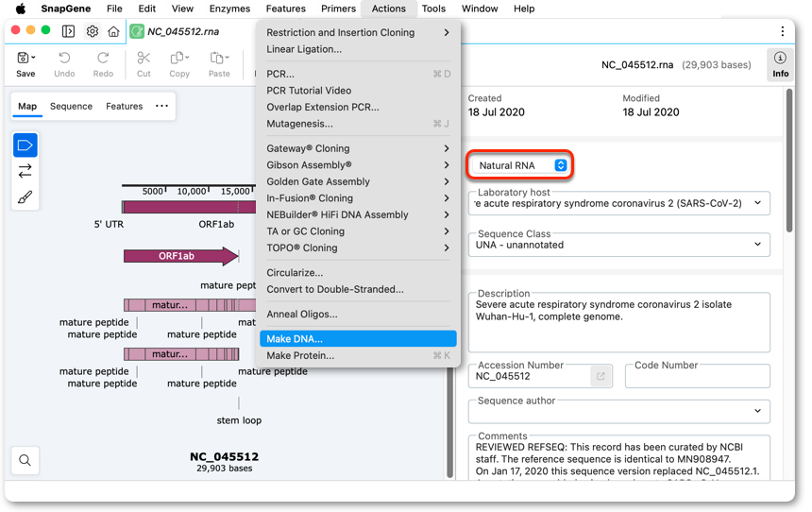This screenshot has height=512, width=812.
Task: Choose PCR... menu item
Action: pyautogui.click(x=358, y=74)
